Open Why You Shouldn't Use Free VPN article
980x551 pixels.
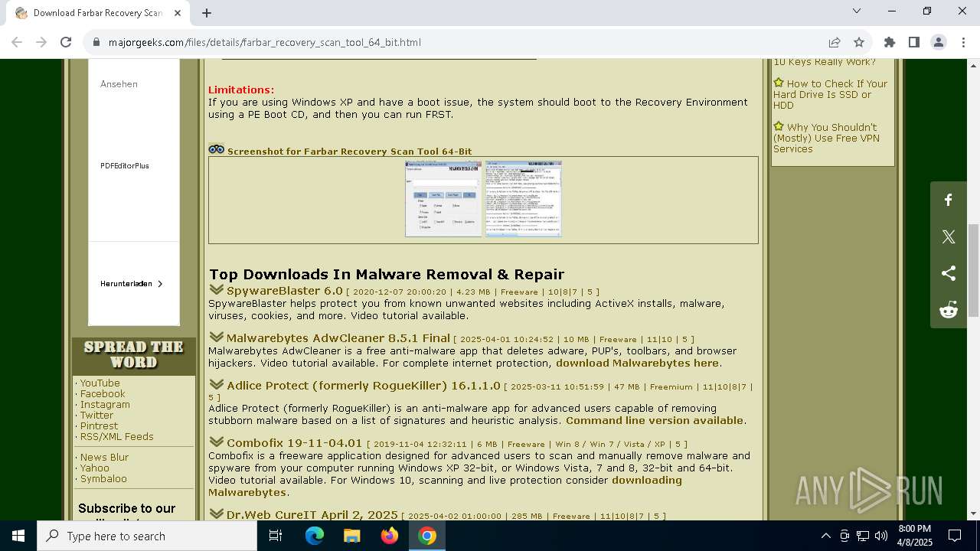(x=827, y=138)
